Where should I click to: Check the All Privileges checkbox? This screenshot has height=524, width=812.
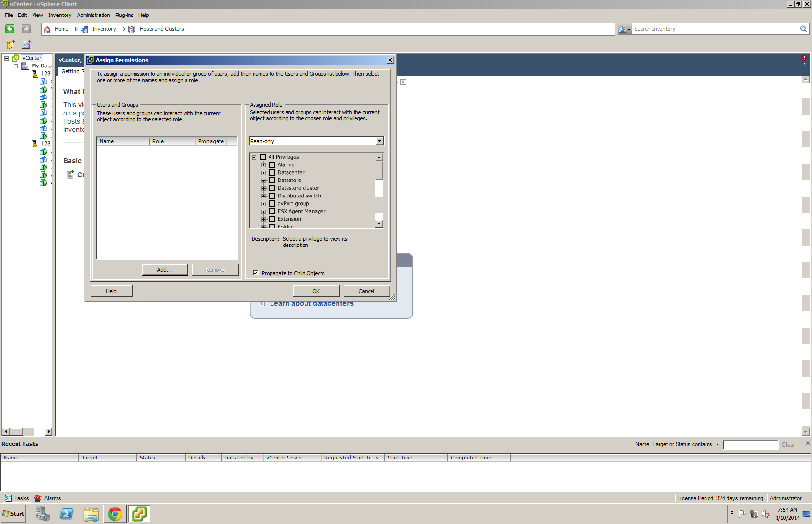(x=263, y=157)
